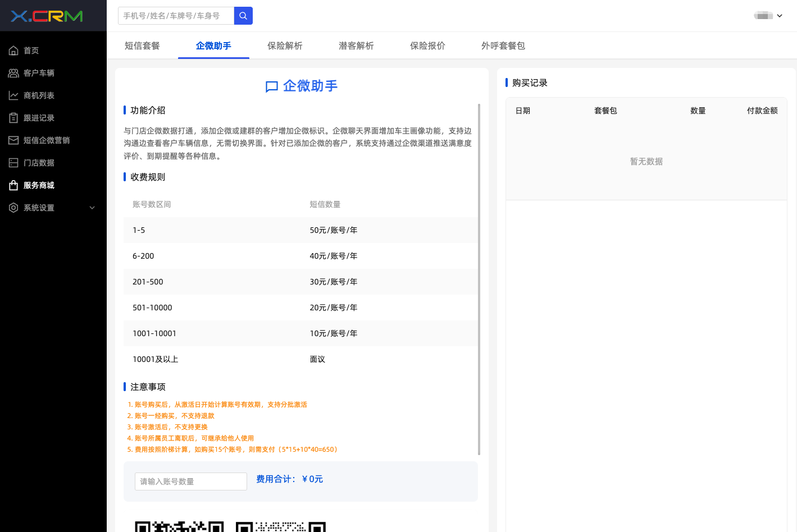Click the 短信数量 column header
Viewport: 797px width, 532px height.
(x=325, y=204)
